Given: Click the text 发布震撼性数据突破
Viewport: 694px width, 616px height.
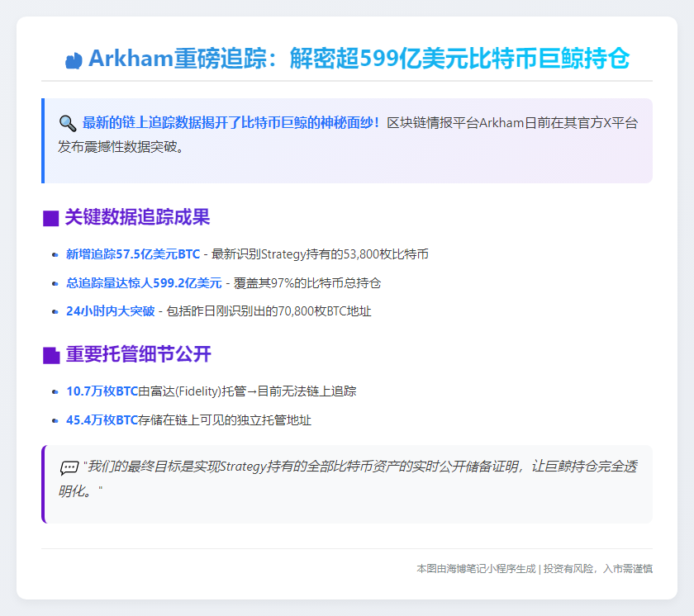Looking at the screenshot, I should pos(116,147).
